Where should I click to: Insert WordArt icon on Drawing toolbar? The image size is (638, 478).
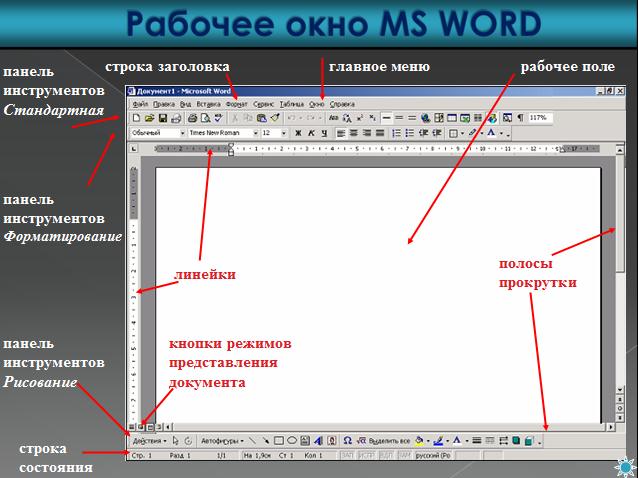(318, 441)
